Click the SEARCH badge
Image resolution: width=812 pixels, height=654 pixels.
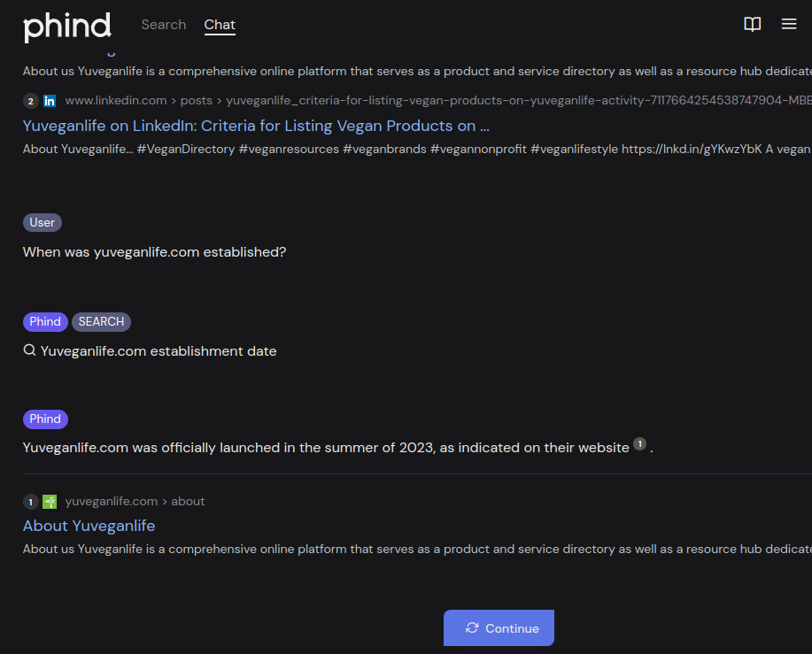pyautogui.click(x=102, y=322)
